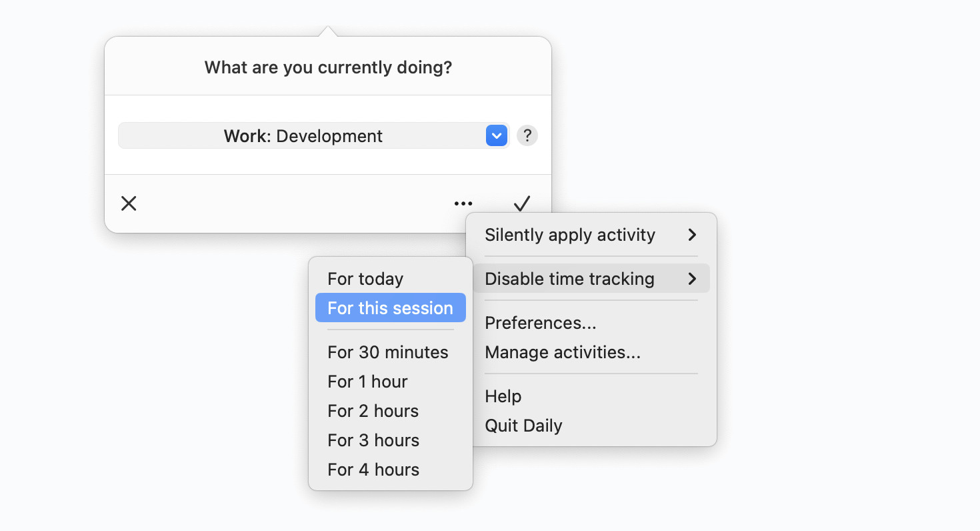This screenshot has height=531, width=980.
Task: Disable time tracking for today
Action: coord(365,279)
